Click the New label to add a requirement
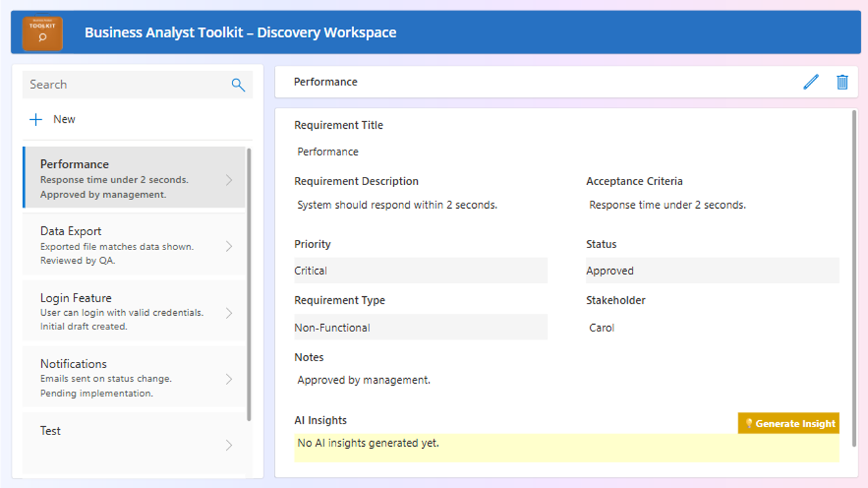Viewport: 868px width, 488px height. (64, 119)
